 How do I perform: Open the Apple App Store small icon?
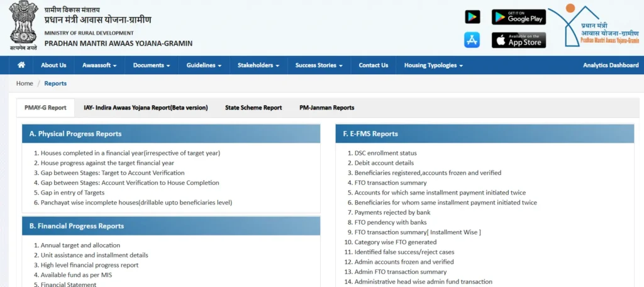tap(472, 40)
